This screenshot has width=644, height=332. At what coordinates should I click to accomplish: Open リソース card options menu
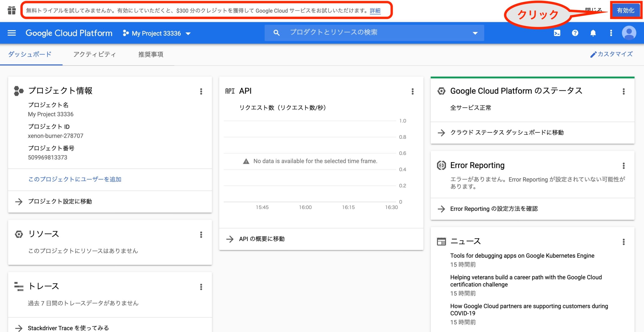click(201, 235)
